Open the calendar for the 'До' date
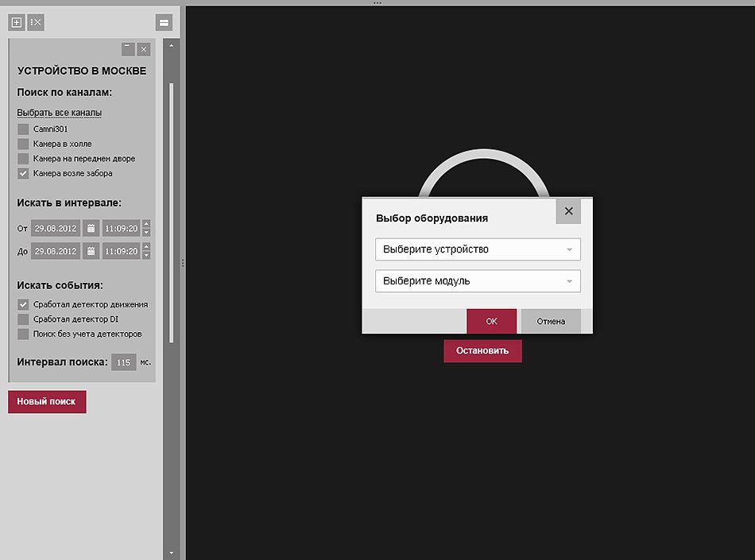This screenshot has height=560, width=755. pos(91,252)
